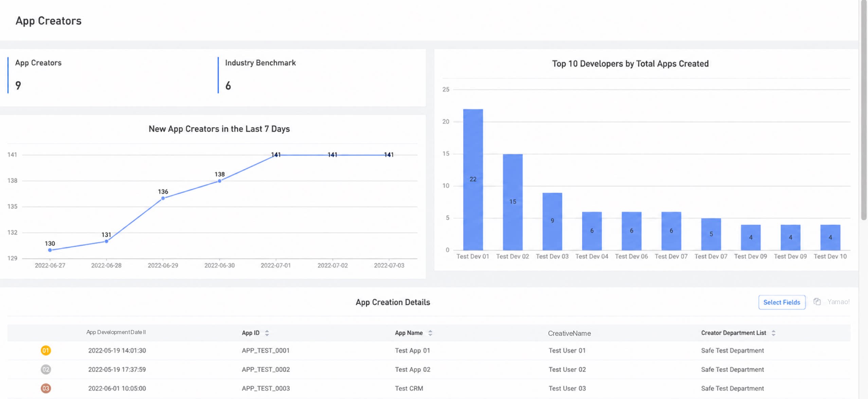Click the orange 01 rank badge
The width and height of the screenshot is (868, 399).
[46, 350]
